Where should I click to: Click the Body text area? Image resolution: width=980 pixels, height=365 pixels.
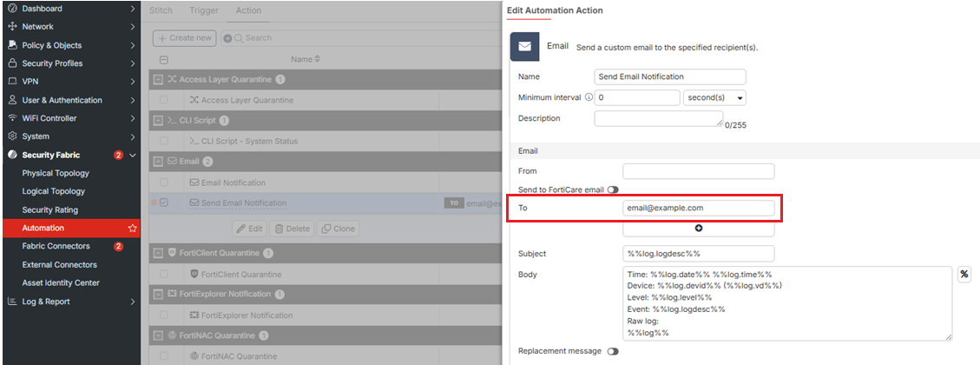click(787, 303)
